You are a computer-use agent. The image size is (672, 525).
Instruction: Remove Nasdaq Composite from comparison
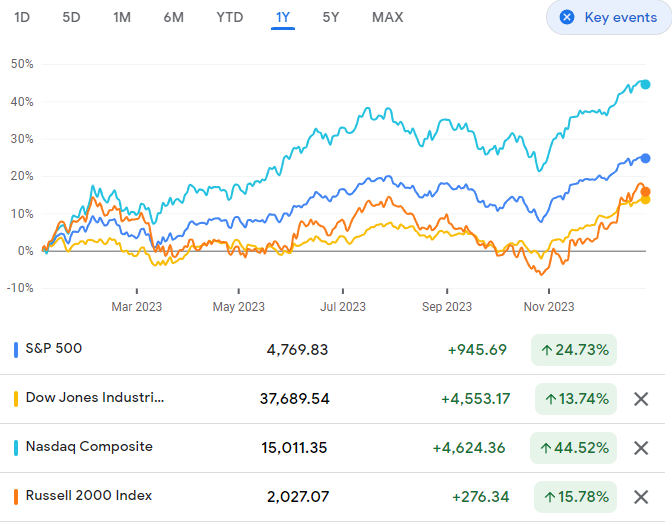(x=641, y=448)
